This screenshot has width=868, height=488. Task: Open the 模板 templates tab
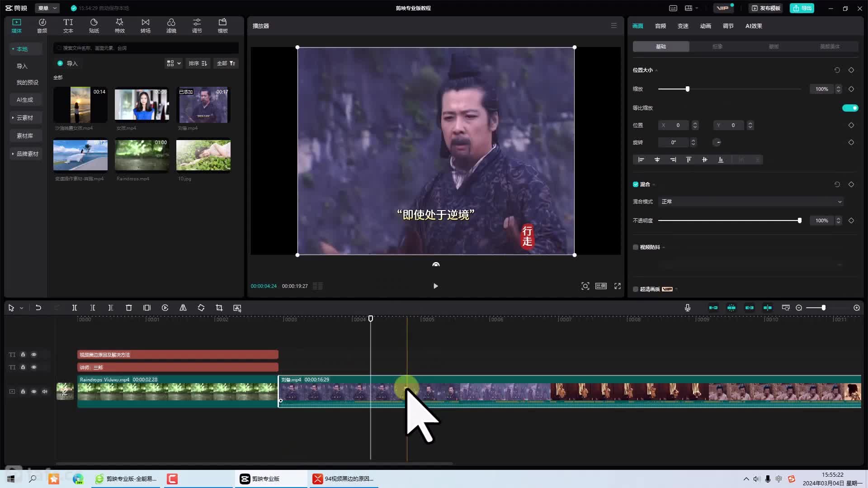click(x=222, y=26)
